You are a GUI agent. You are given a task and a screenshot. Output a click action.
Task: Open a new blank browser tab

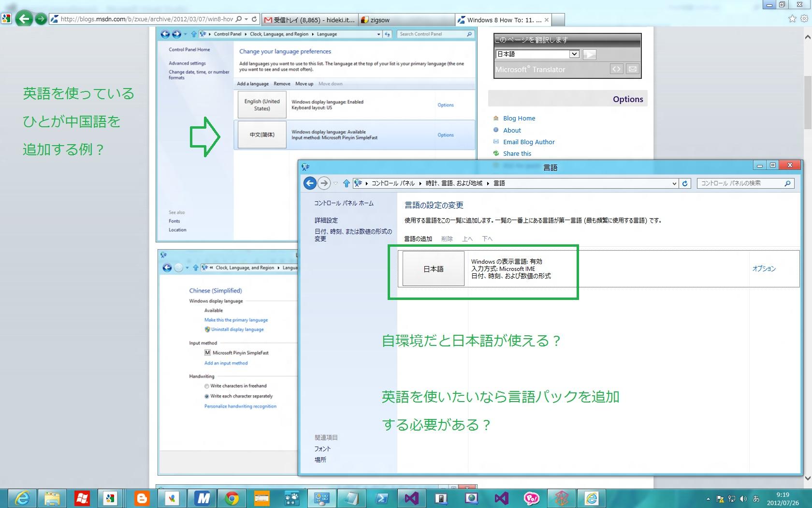(x=558, y=20)
